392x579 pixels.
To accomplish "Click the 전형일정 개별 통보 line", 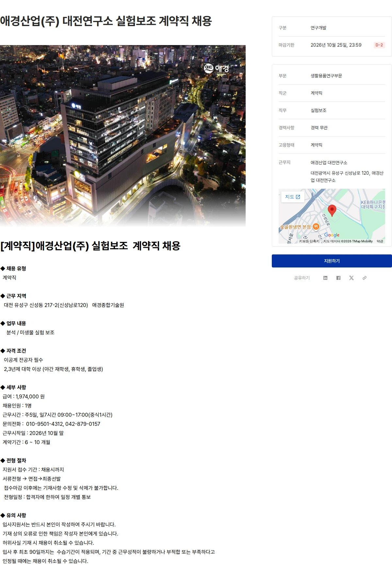I will tap(47, 497).
